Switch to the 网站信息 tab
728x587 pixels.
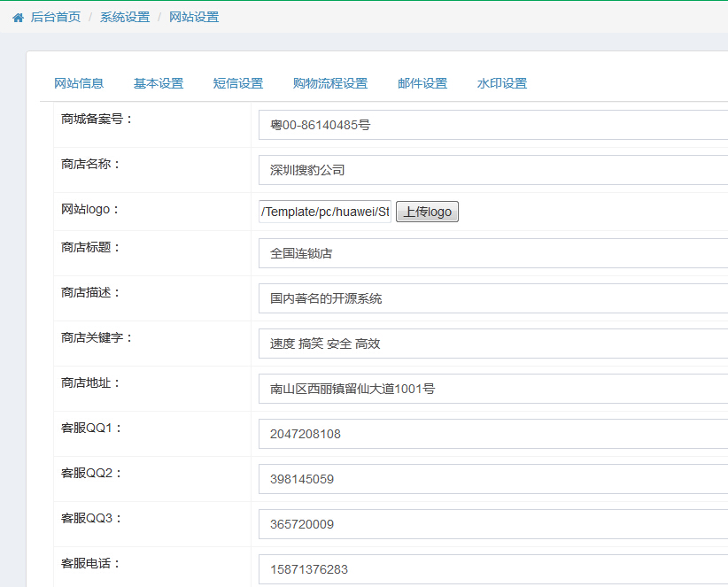pyautogui.click(x=79, y=83)
